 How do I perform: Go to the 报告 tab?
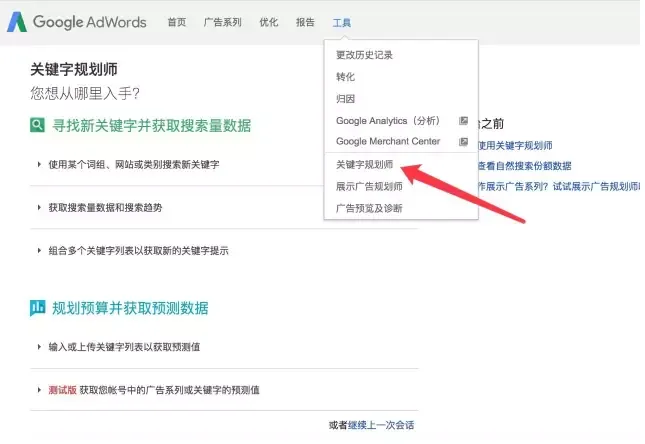[x=305, y=22]
